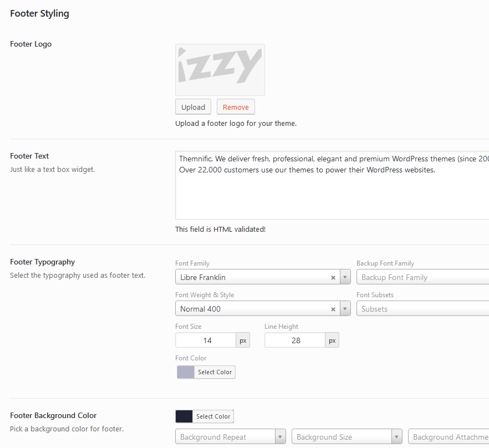Expand the Font Weight & Style dropdown

345,309
